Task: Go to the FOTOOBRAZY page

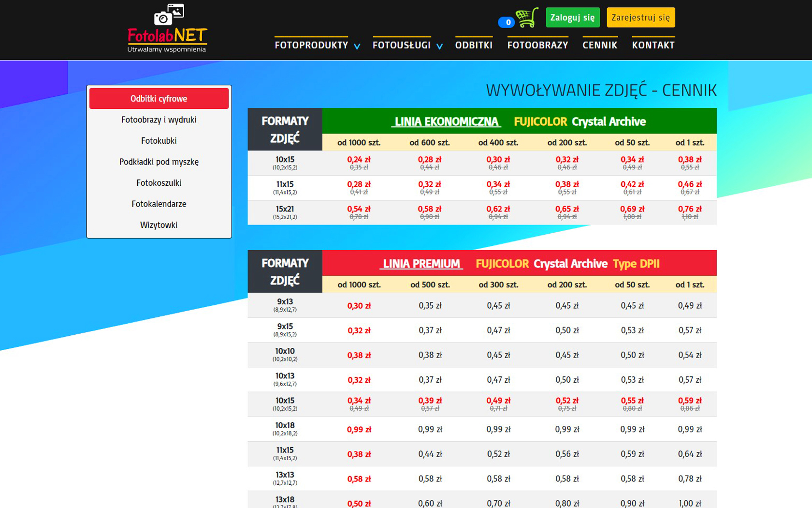Action: [x=537, y=45]
